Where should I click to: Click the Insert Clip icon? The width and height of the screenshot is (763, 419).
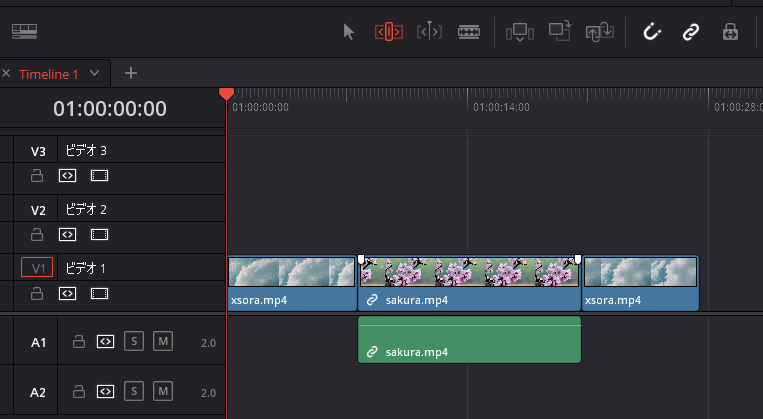click(x=520, y=32)
